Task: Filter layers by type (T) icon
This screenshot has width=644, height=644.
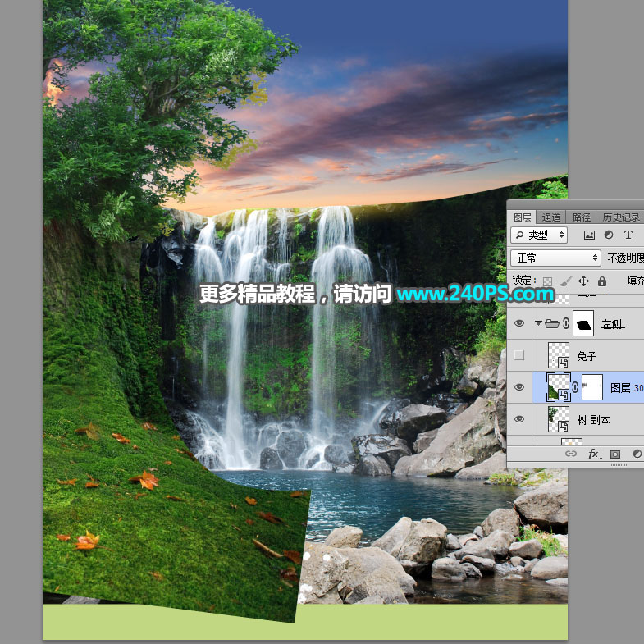Action: pyautogui.click(x=628, y=235)
